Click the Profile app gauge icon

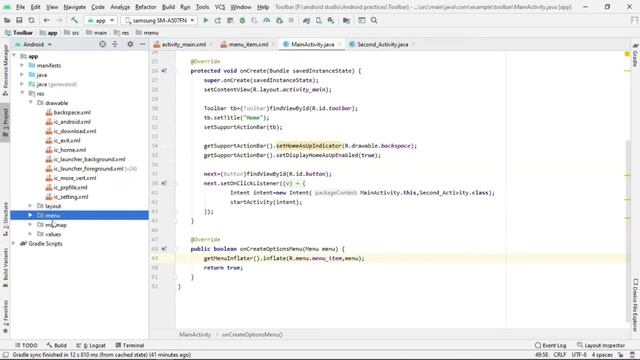click(267, 20)
